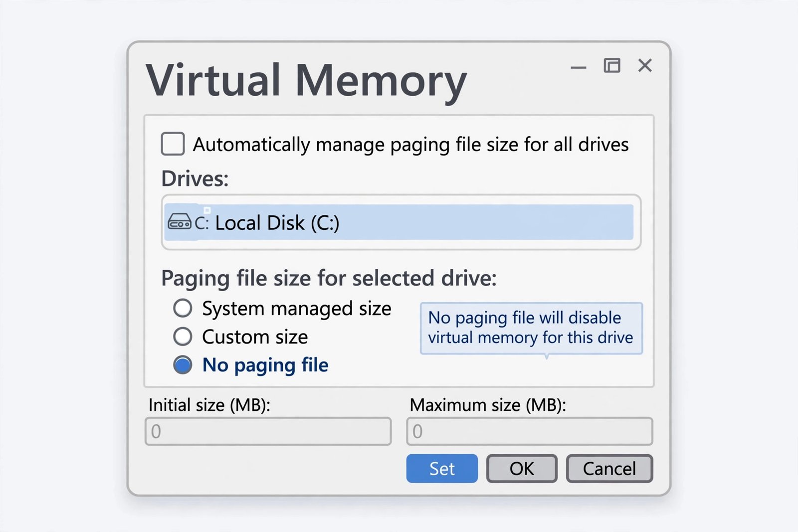Click the 'Drives:' label
Viewport: 798px width, 532px height.
[195, 178]
